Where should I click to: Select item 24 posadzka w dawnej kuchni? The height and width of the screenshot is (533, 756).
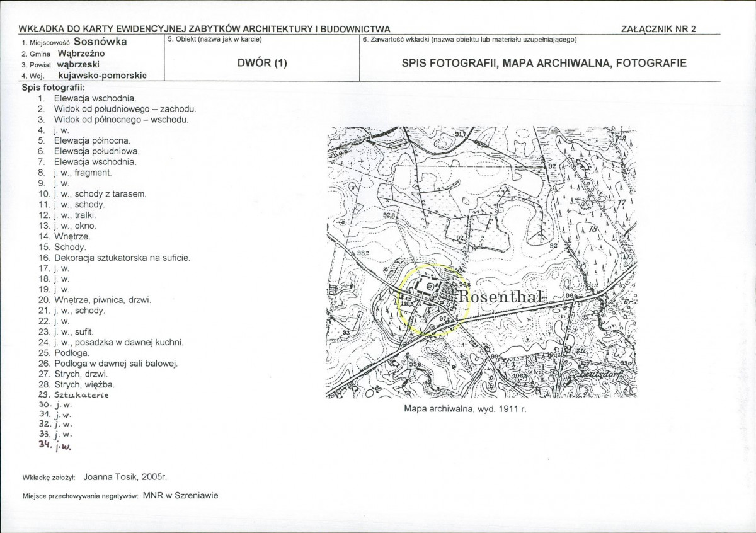point(110,342)
